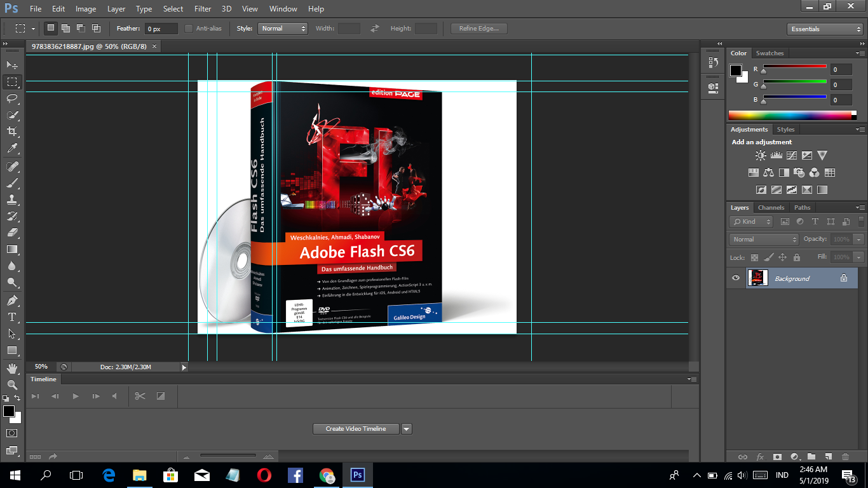868x488 pixels.
Task: Choose Subtract from selection mode
Action: 81,28
